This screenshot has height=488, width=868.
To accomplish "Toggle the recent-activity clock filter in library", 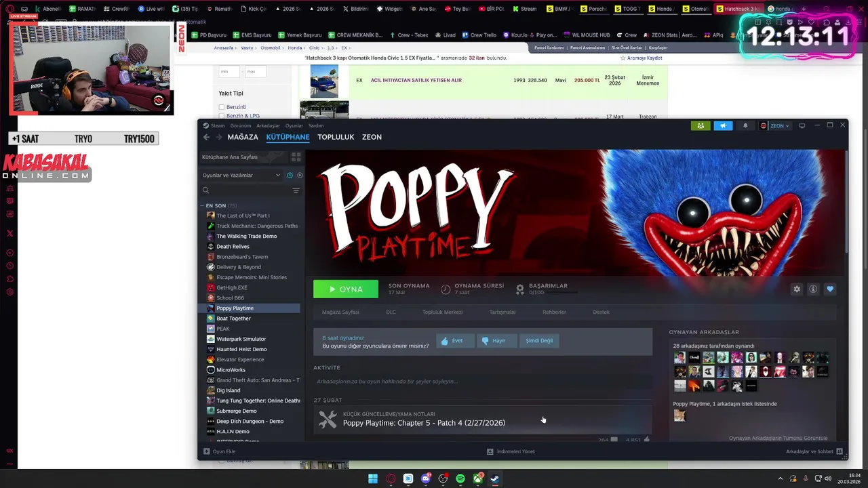I will pos(290,175).
